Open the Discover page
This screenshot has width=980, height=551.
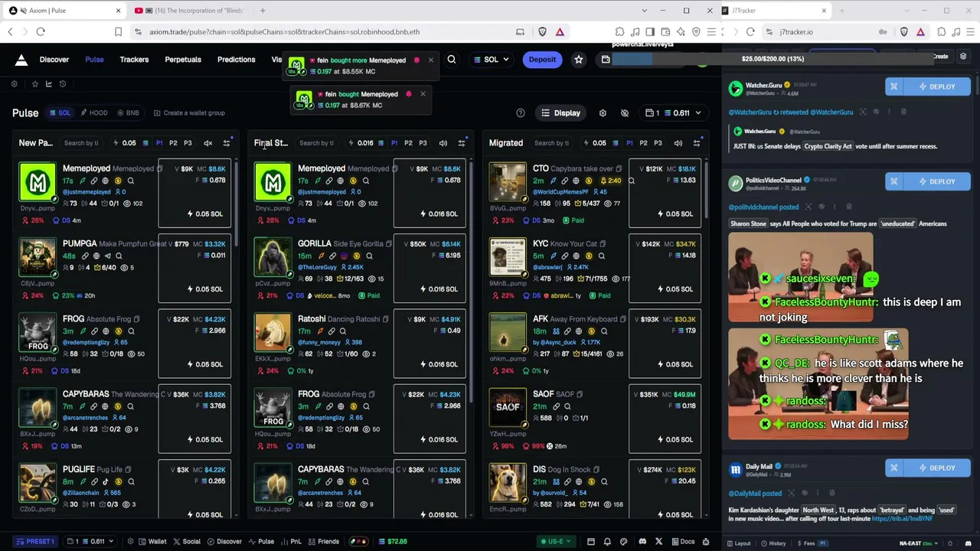click(x=54, y=60)
